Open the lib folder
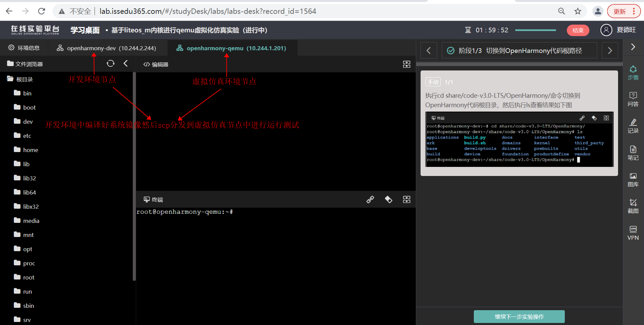 point(22,164)
